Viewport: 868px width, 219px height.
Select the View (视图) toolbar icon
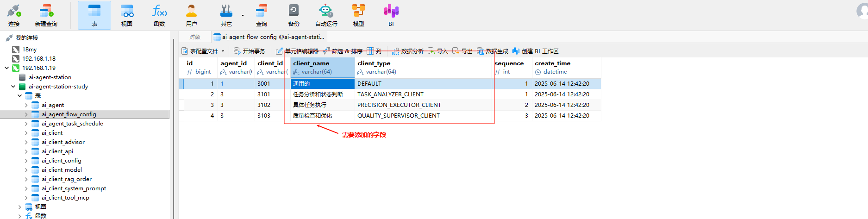[x=127, y=15]
